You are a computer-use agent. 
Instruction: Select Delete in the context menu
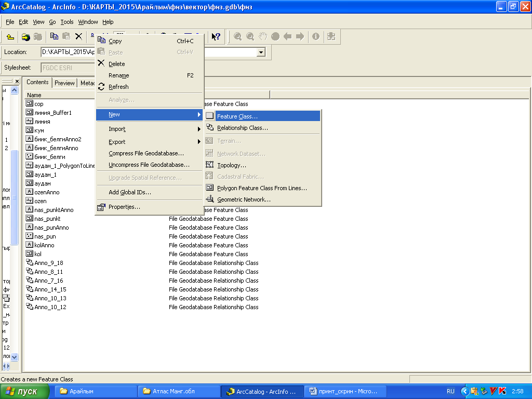point(149,64)
